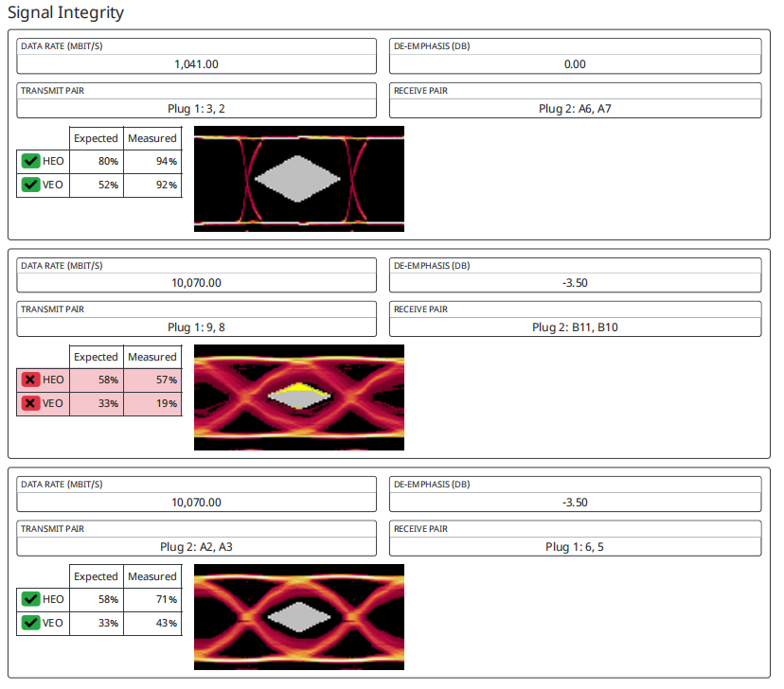This screenshot has height=689, width=784.
Task: Click the Receive Pair field Plug 2: B11, B10
Action: 575,327
